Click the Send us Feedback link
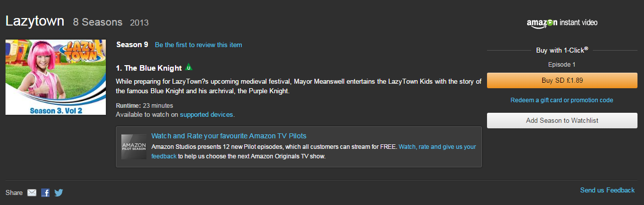The width and height of the screenshot is (644, 205). [607, 190]
